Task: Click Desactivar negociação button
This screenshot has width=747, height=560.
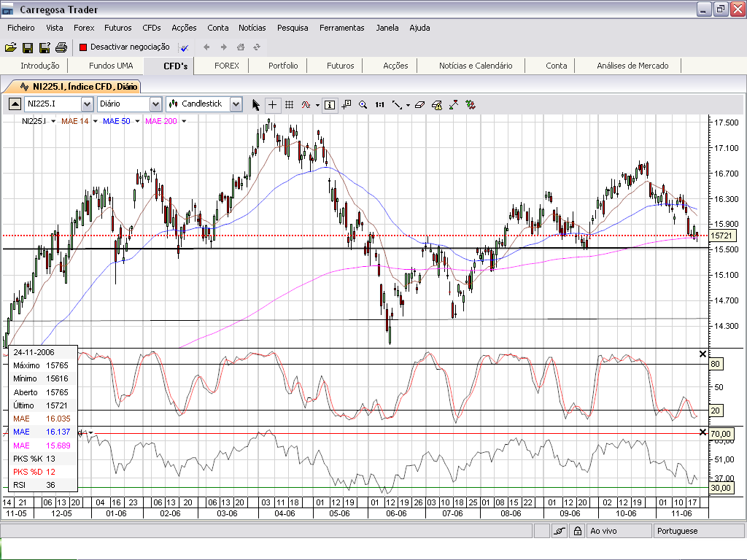Action: (x=124, y=47)
